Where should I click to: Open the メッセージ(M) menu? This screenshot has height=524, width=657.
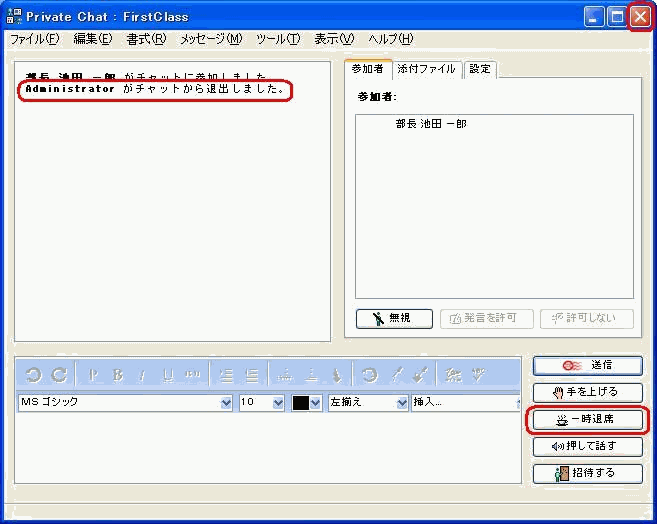click(210, 39)
